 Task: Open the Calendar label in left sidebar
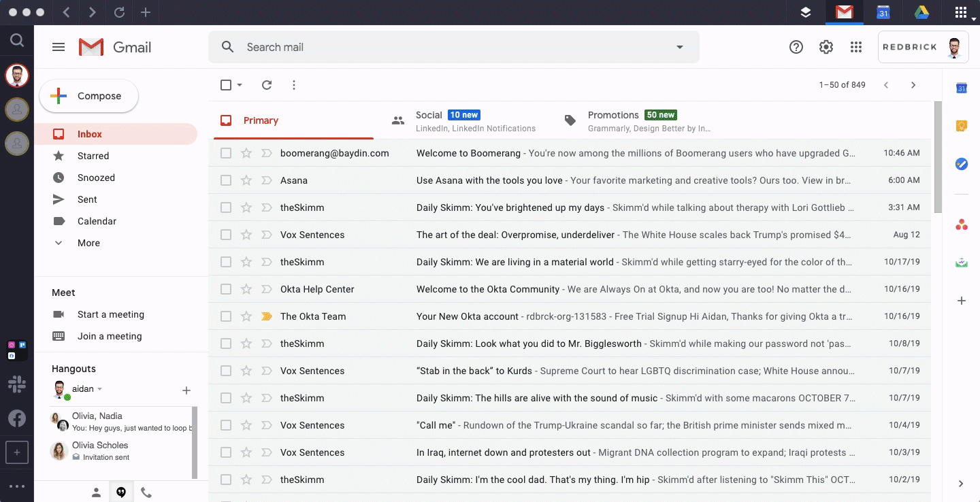(97, 221)
